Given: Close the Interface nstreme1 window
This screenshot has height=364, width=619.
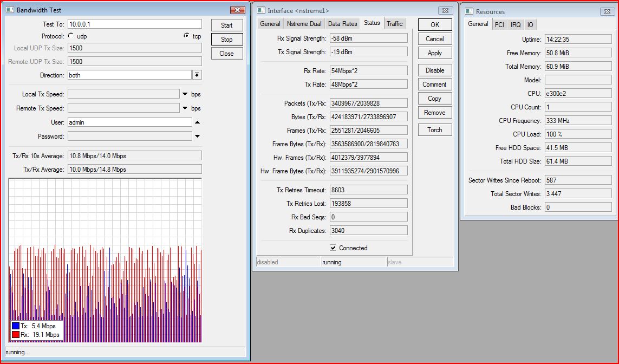Looking at the screenshot, I should click(x=445, y=10).
